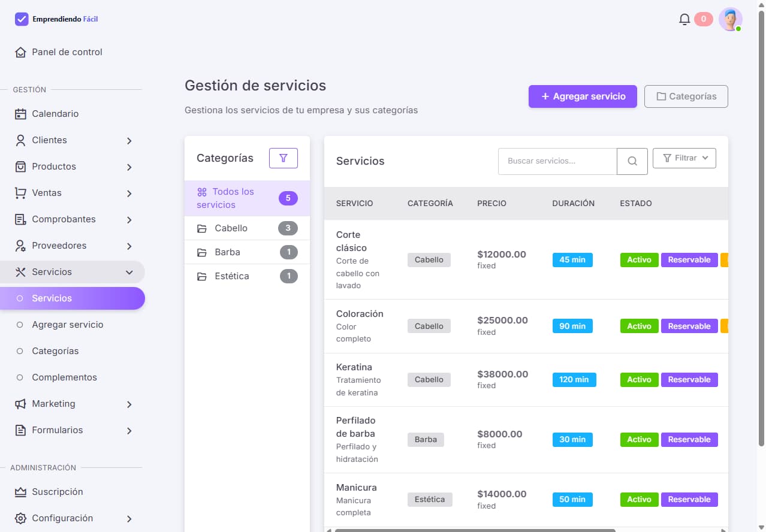Open Suscripción in sidebar
This screenshot has width=766, height=532.
pyautogui.click(x=72, y=492)
